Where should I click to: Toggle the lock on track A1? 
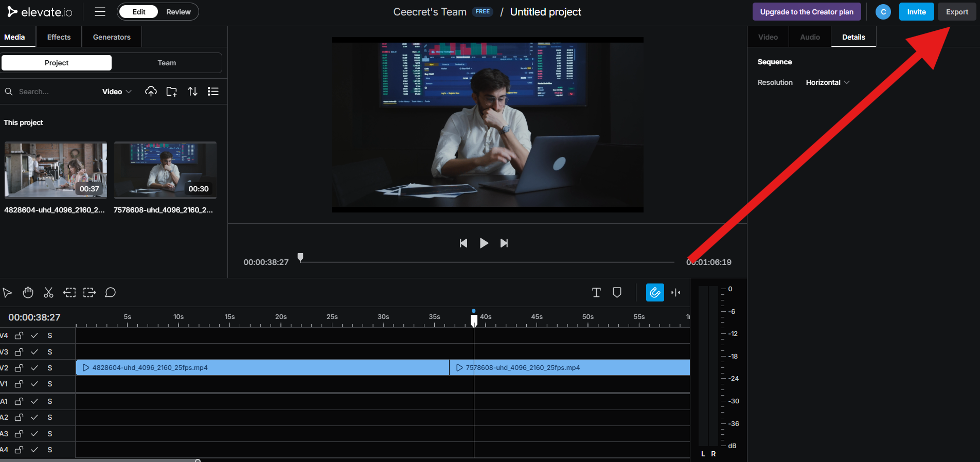pos(19,401)
